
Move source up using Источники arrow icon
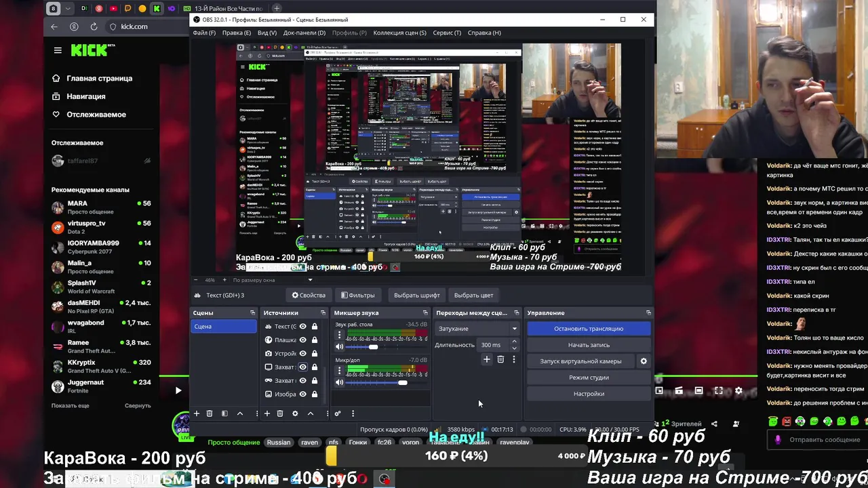pyautogui.click(x=311, y=413)
